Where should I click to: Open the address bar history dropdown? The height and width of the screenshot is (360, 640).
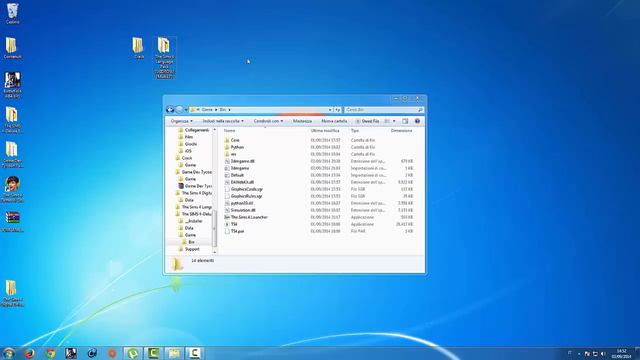click(330, 110)
